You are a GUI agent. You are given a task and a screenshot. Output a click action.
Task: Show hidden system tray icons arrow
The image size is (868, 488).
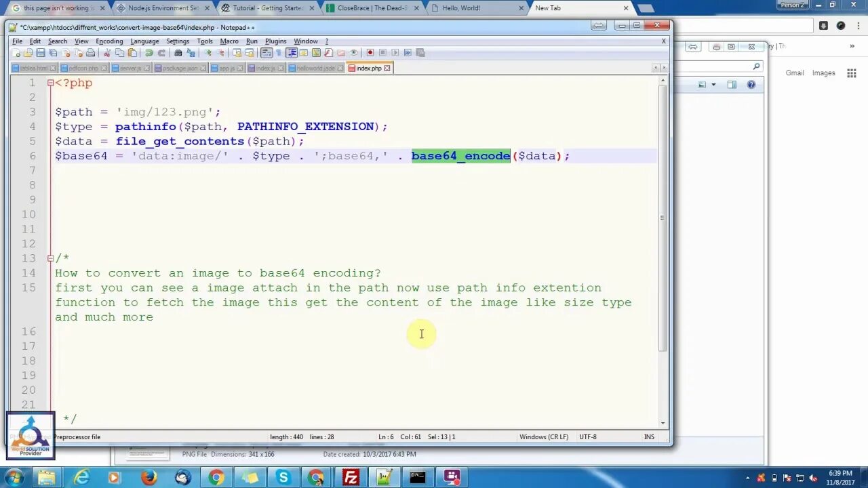click(x=748, y=478)
